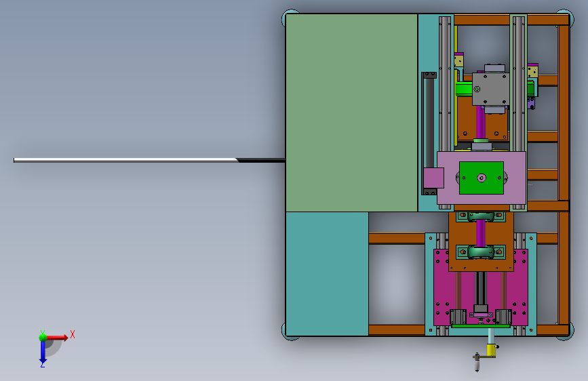Select the bright green square plate with center hole
588x381 pixels.
pos(482,178)
